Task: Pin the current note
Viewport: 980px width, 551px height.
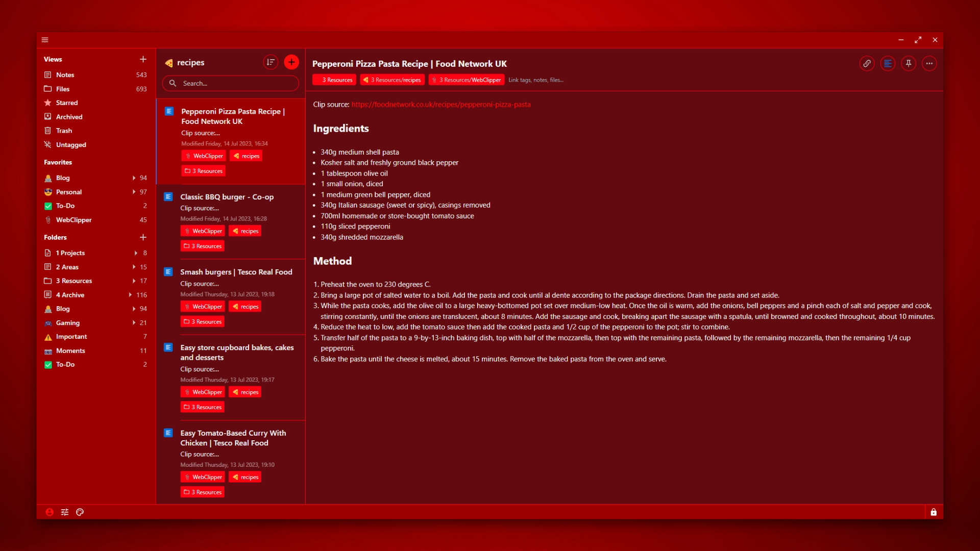Action: (909, 64)
